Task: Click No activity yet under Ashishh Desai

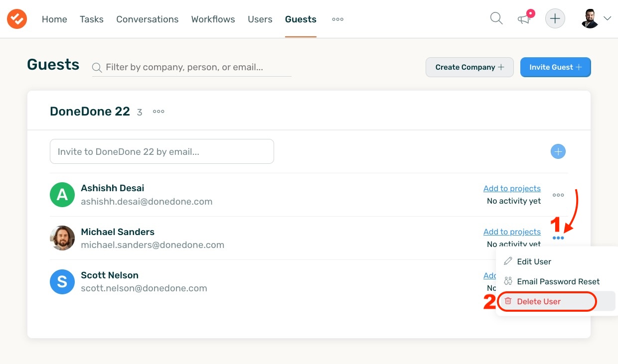Action: click(514, 201)
